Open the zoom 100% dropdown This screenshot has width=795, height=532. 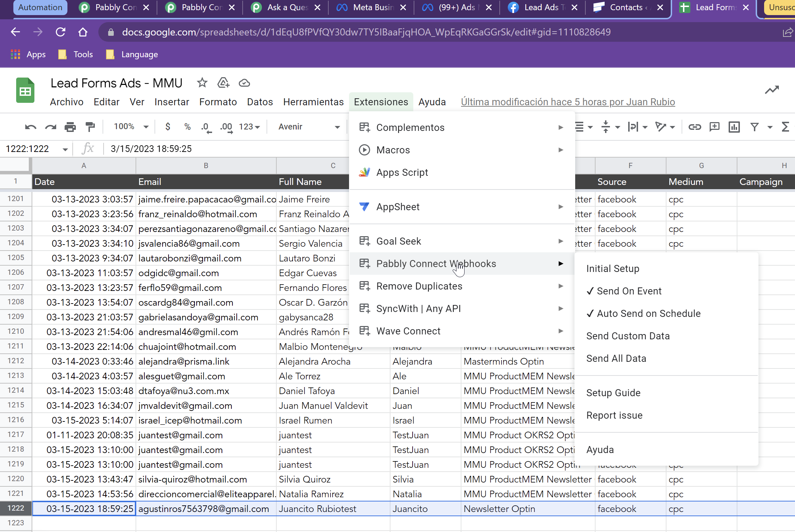point(131,127)
